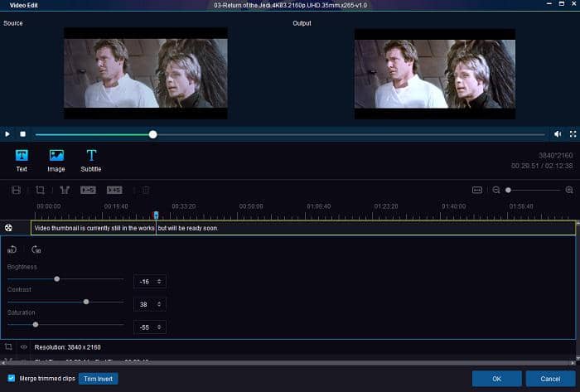Toggle the Merge trimmed clips checkbox
Screen dimensions: 580x392
(12, 378)
